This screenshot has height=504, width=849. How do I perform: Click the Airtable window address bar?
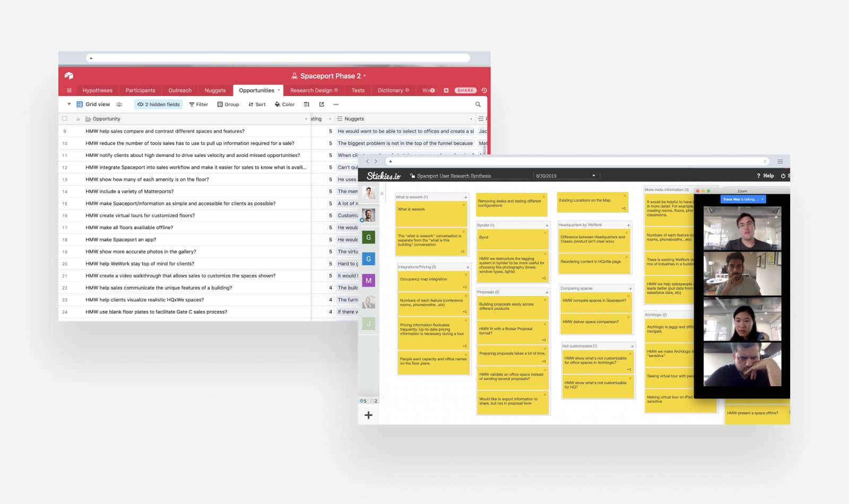pyautogui.click(x=278, y=58)
